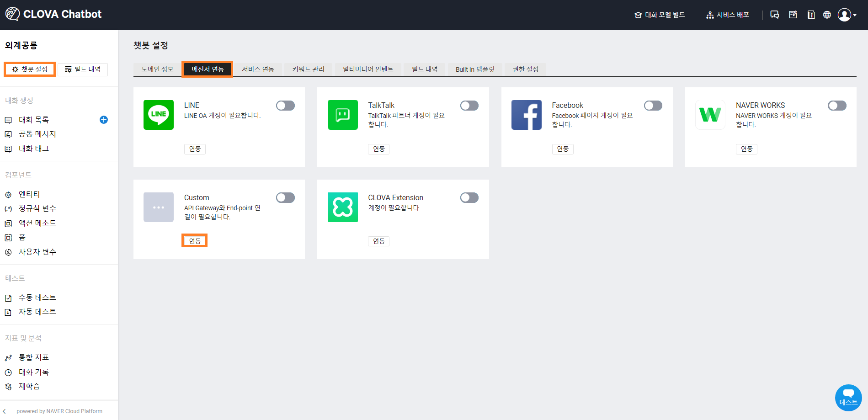This screenshot has width=868, height=420.
Task: Click 연동 button under Custom
Action: tap(195, 241)
